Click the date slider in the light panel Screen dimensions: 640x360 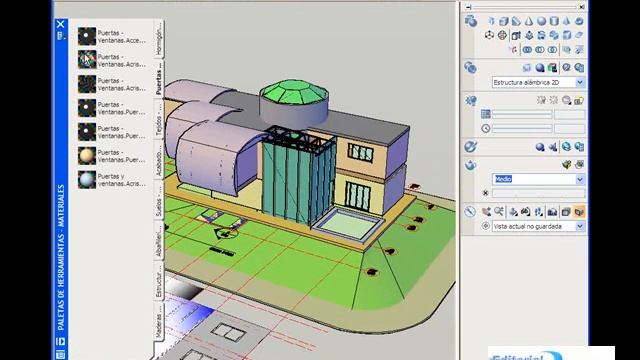pyautogui.click(x=522, y=114)
